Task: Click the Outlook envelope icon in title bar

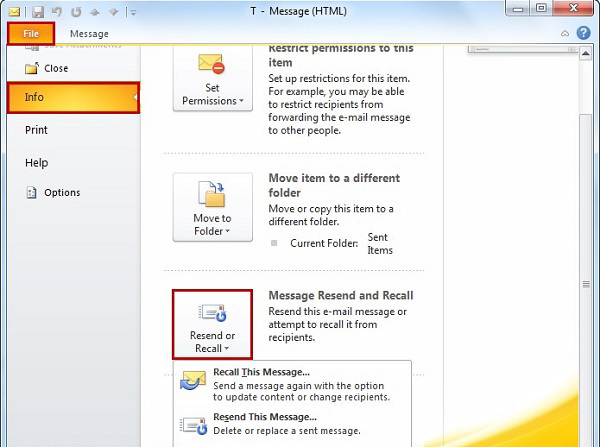Action: [x=14, y=11]
